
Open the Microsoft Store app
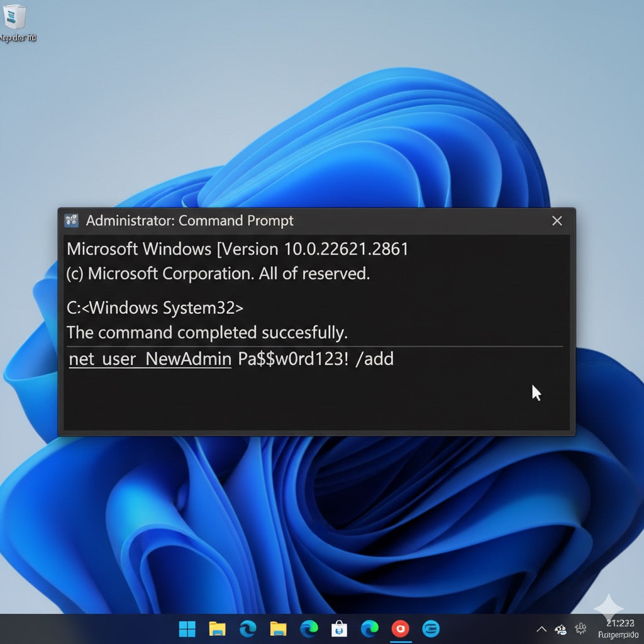(338, 628)
